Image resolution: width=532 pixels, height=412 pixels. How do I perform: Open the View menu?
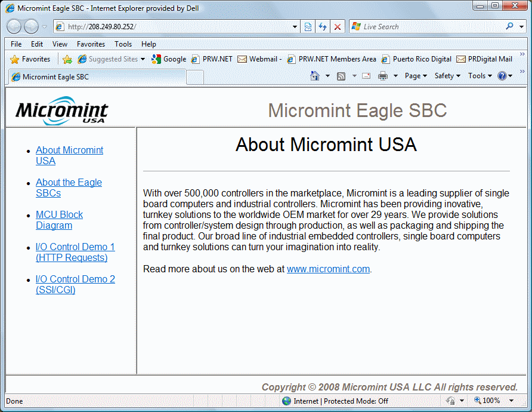(x=60, y=44)
